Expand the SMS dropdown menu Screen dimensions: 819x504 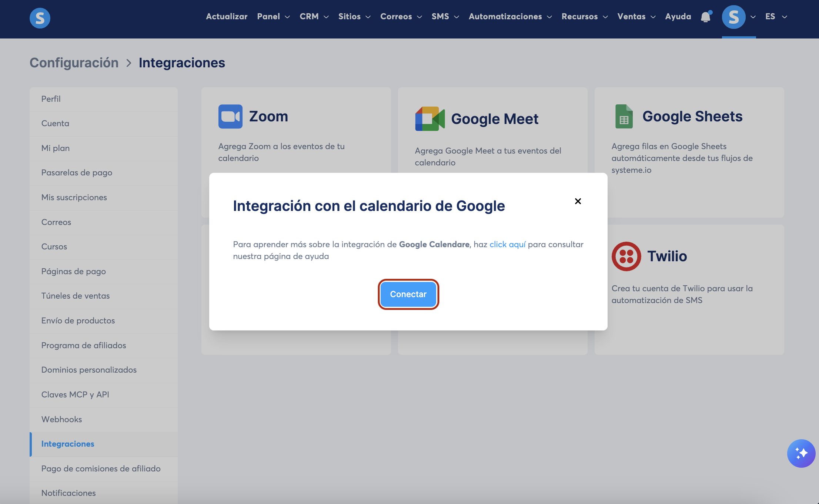pos(445,16)
